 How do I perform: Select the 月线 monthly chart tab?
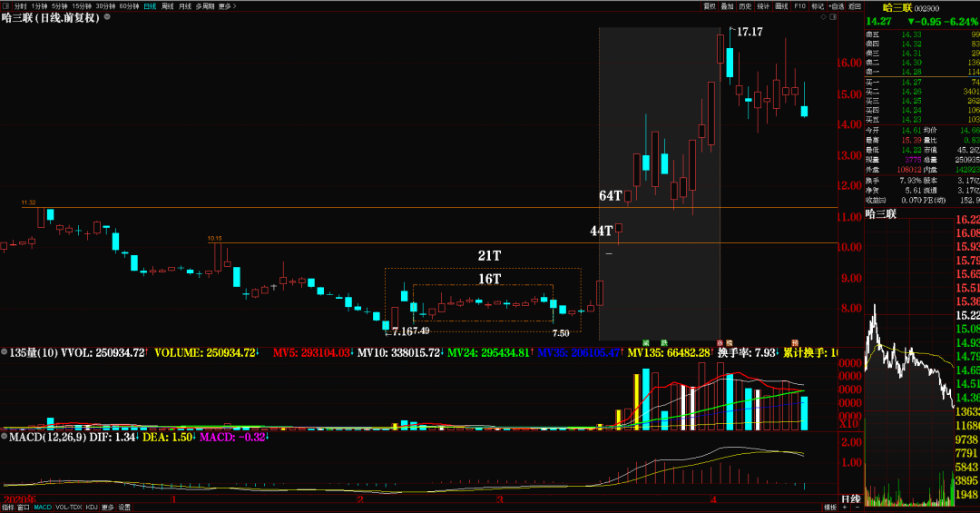[x=185, y=6]
